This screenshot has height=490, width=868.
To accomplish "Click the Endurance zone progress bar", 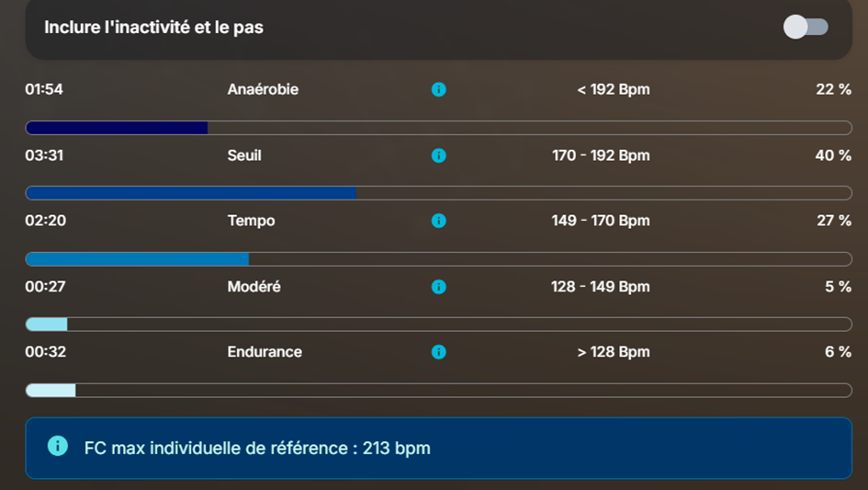I will pyautogui.click(x=438, y=390).
